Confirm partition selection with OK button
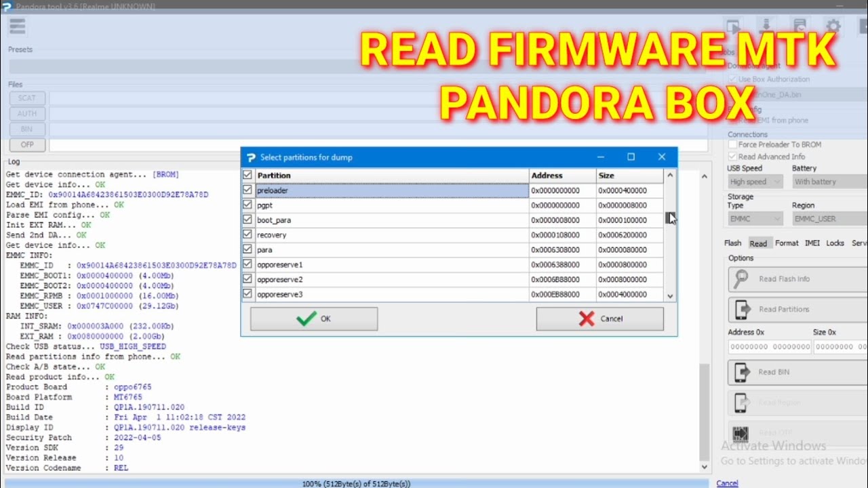The height and width of the screenshot is (488, 868). pyautogui.click(x=314, y=319)
